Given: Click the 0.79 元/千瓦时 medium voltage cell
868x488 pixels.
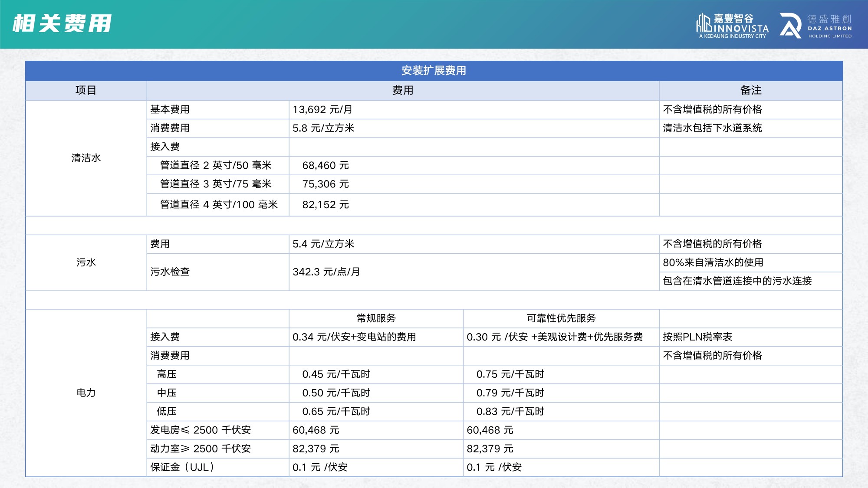Looking at the screenshot, I should tap(510, 393).
